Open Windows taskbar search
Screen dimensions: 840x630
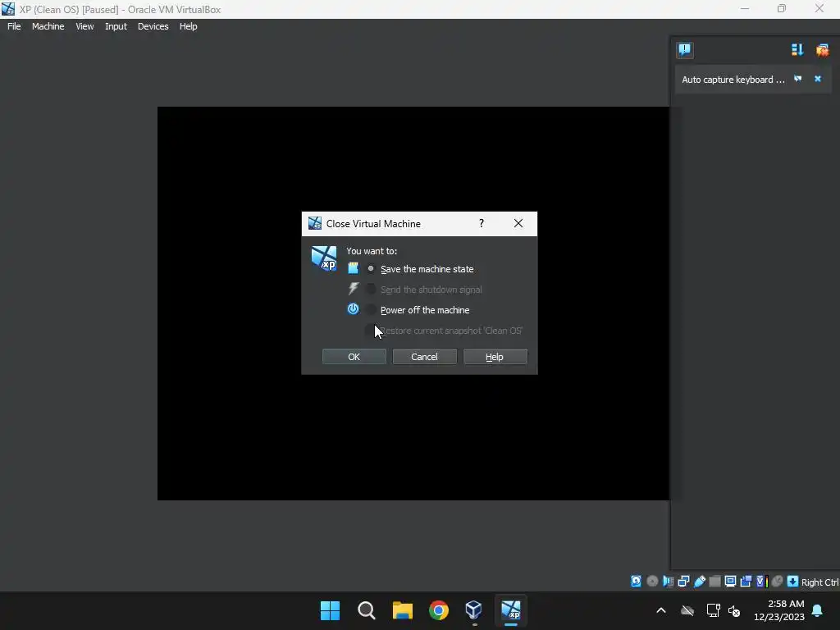[x=367, y=610]
